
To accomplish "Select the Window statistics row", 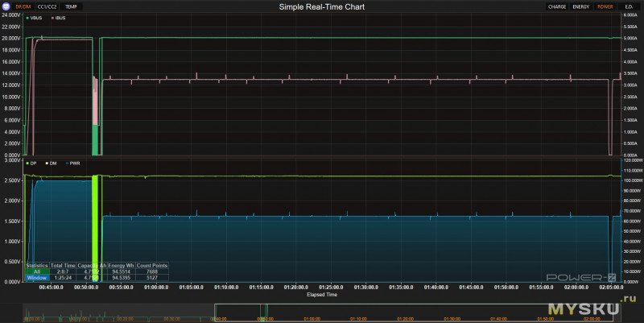I will coord(36,277).
